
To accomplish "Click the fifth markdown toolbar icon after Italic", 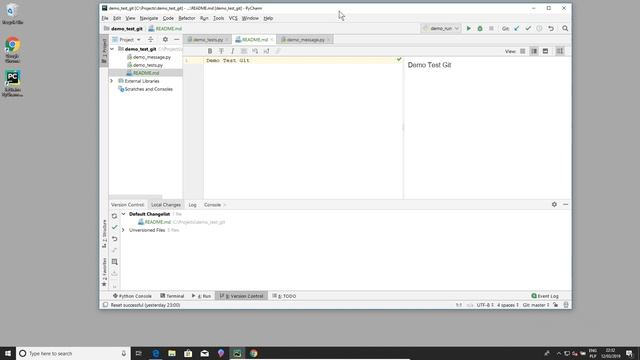I will click(x=255, y=51).
